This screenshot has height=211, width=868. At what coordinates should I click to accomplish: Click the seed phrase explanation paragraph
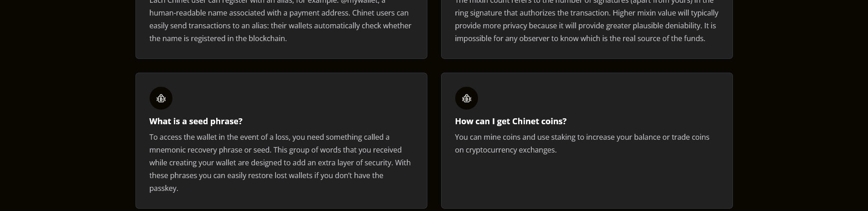pos(280,163)
